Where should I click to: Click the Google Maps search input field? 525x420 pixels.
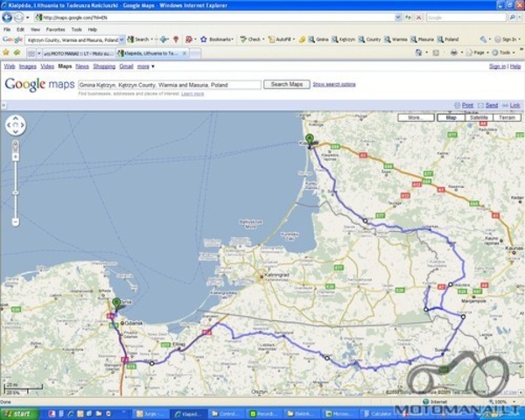click(170, 85)
